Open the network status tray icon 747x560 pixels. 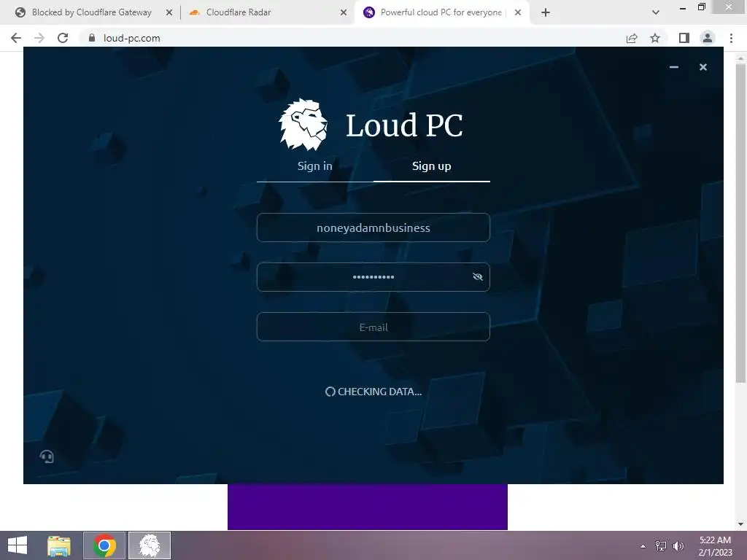[x=661, y=546]
